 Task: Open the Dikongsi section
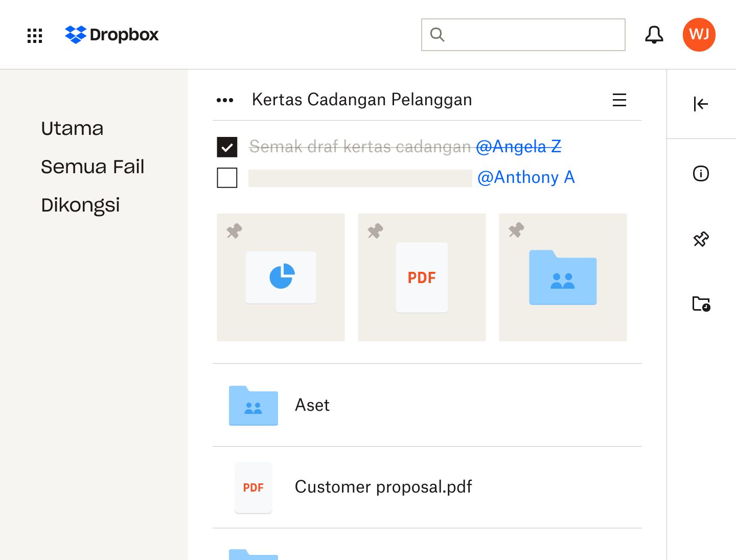point(80,205)
